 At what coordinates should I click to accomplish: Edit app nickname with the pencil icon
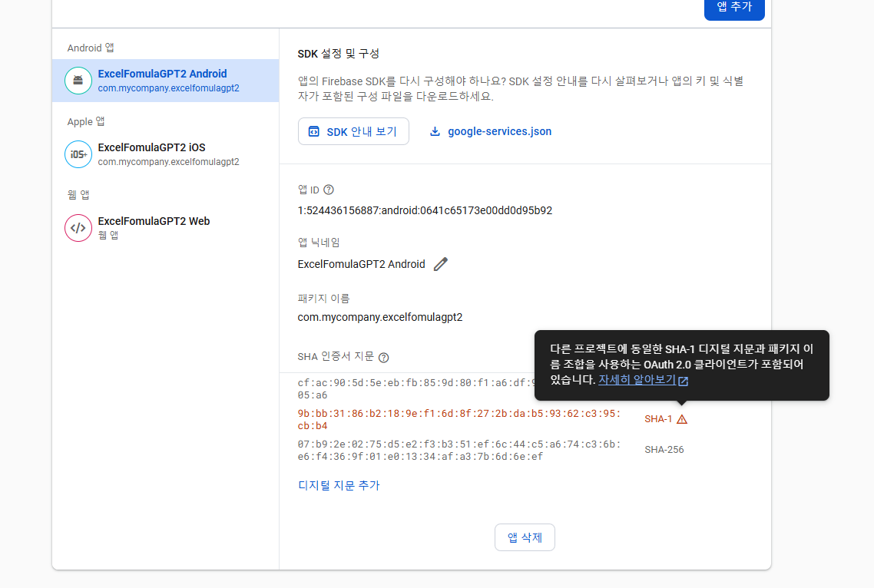[x=440, y=264]
